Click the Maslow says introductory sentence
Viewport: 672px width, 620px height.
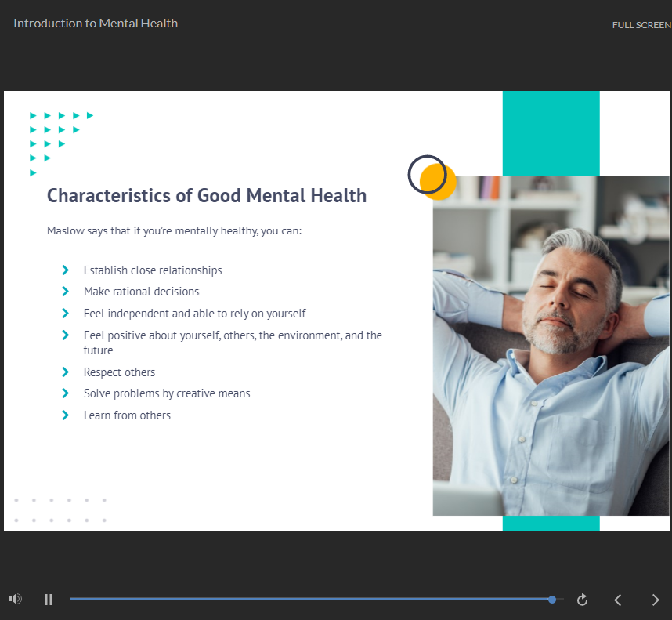[x=174, y=231]
